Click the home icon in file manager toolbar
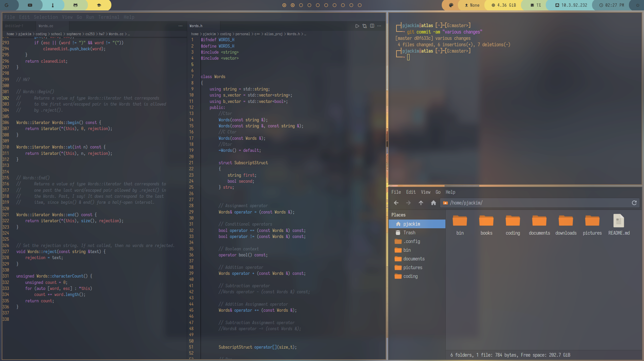The width and height of the screenshot is (644, 361). (x=433, y=203)
